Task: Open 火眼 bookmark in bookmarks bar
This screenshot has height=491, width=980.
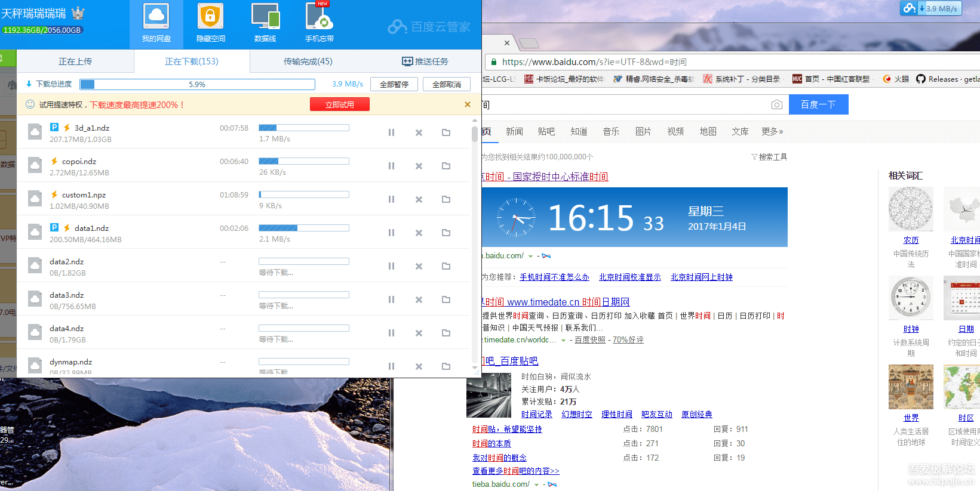Action: pyautogui.click(x=896, y=79)
